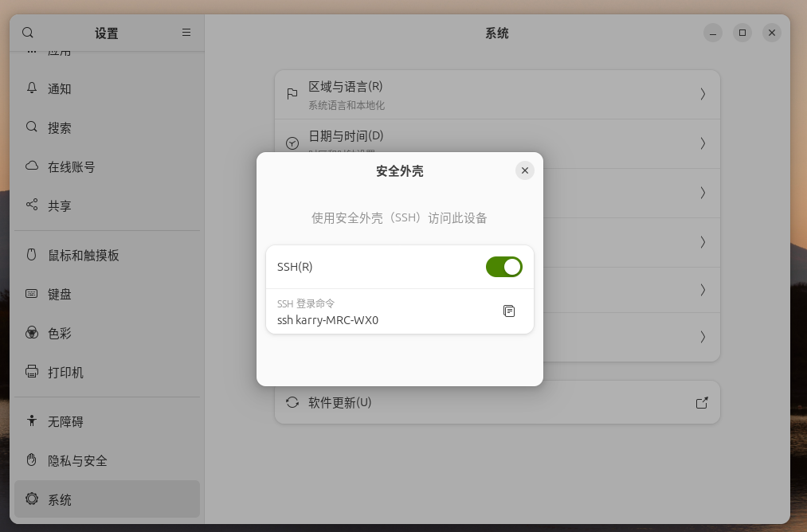Viewport: 807px width, 532px height.
Task: Open the 区域与语言(R) row
Action: pos(497,95)
